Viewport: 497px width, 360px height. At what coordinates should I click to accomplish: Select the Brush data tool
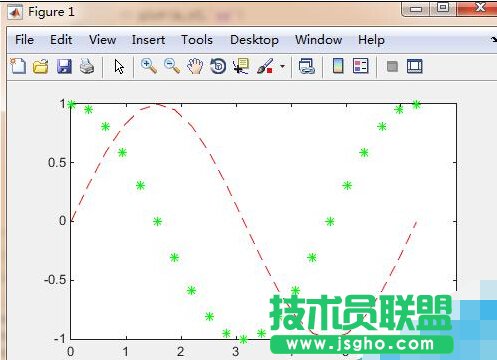coord(265,66)
